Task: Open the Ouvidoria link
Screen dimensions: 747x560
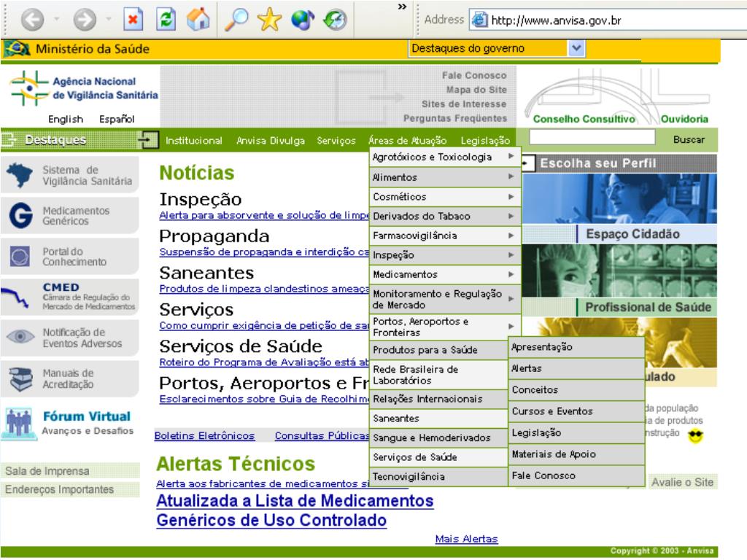Action: click(x=684, y=119)
